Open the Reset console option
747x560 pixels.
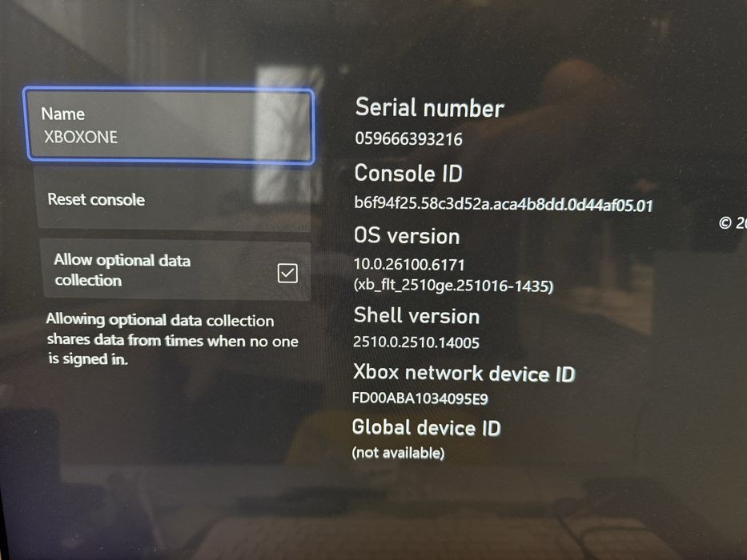(175, 199)
